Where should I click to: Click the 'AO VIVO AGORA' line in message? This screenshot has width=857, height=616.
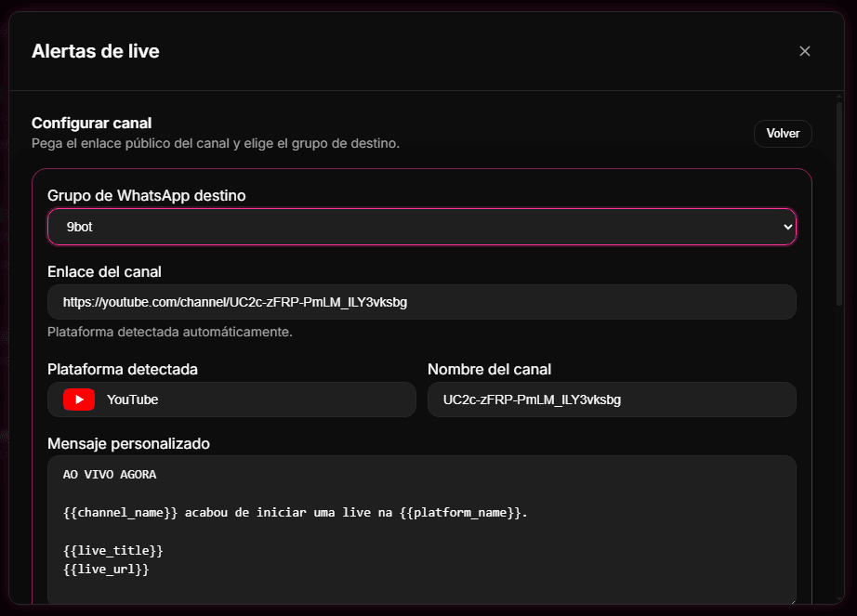[x=110, y=475]
